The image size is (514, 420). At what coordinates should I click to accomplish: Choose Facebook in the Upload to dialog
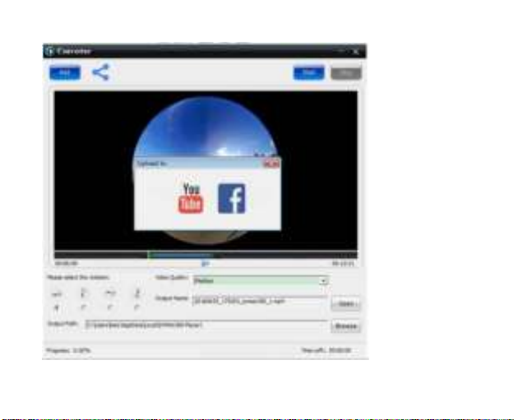click(x=231, y=198)
